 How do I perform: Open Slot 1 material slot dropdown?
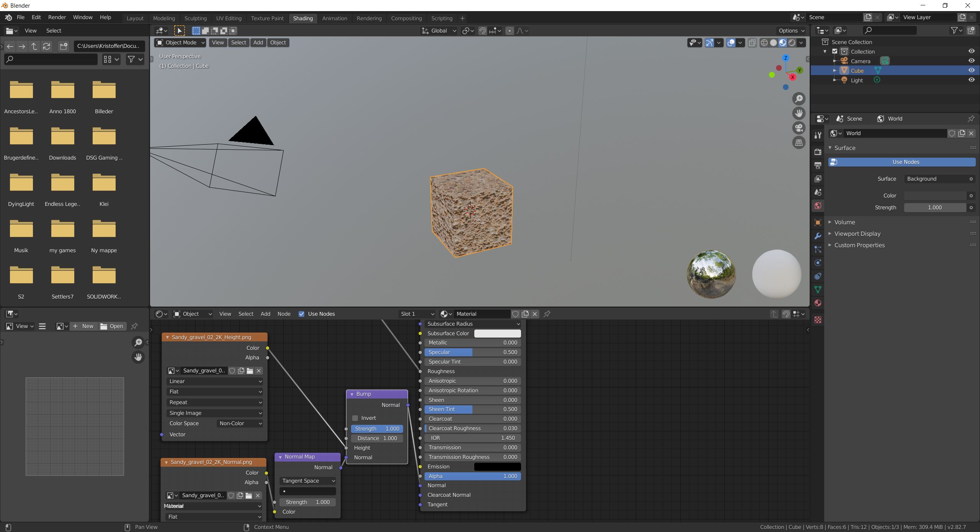point(417,314)
